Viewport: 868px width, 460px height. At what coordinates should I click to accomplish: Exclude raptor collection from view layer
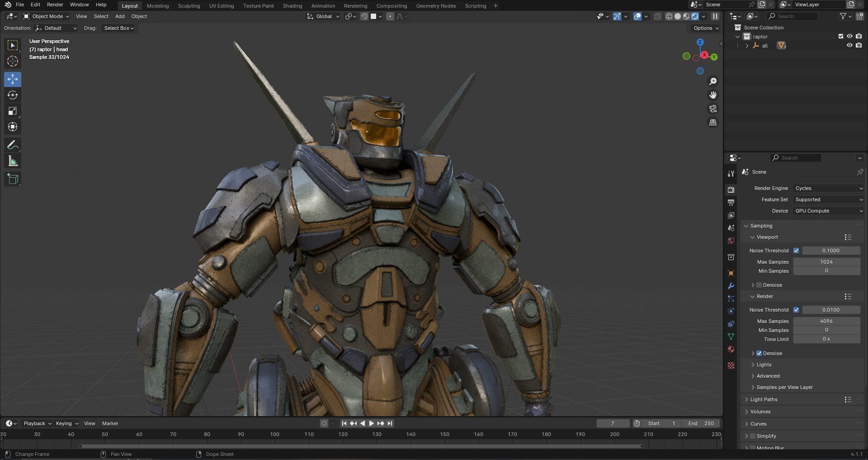pyautogui.click(x=841, y=36)
